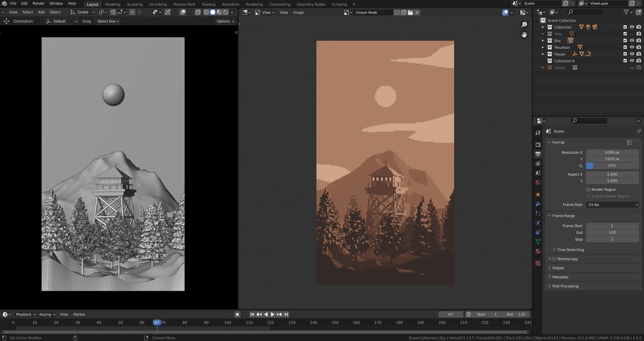
Task: Expand the Mountain collection in Outliner
Action: tap(543, 47)
